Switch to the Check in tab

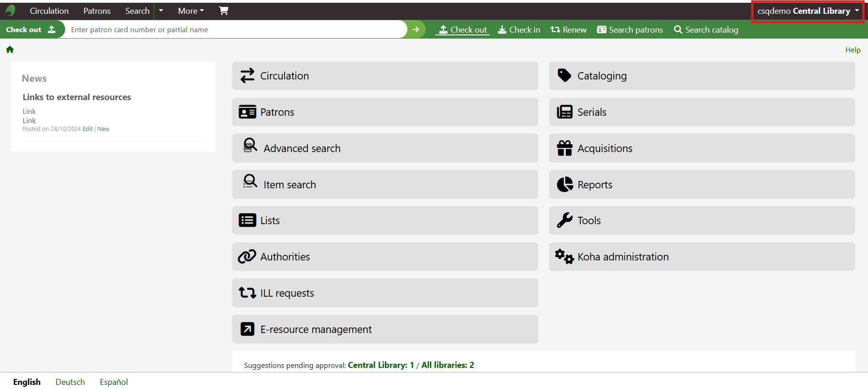click(519, 29)
